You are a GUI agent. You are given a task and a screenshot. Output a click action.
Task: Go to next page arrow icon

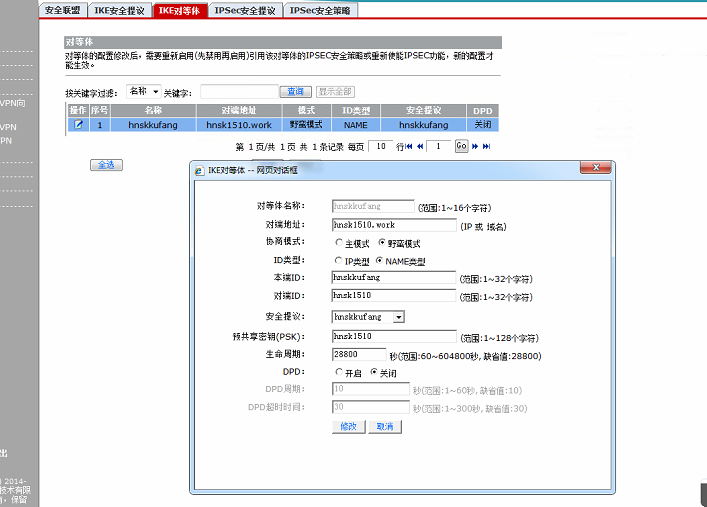[x=475, y=146]
